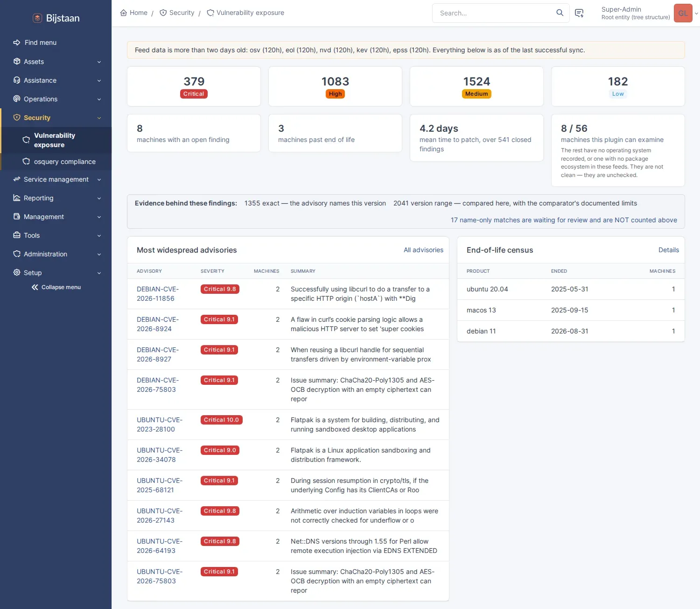This screenshot has height=609, width=700.
Task: Click the search magnifier icon
Action: point(560,13)
